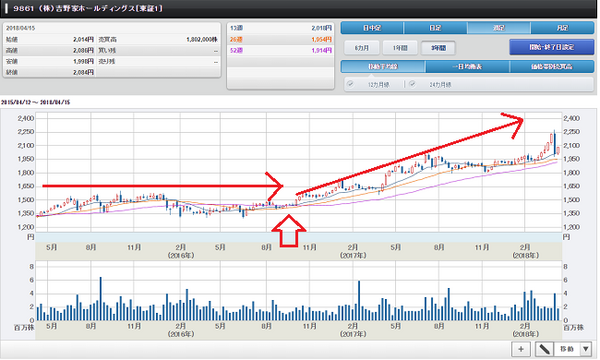Select the 移動平均線 indicator tab
Screen dimensions: 600x360
(383, 67)
